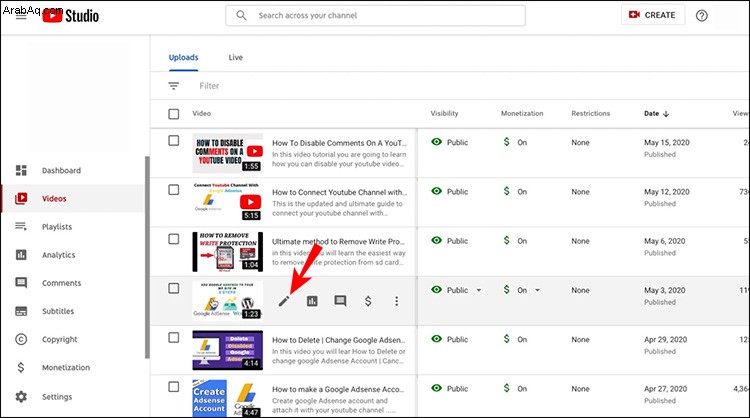Click eye visibility icon for May 15 video
Viewport: 750px width, 418px height.
point(436,142)
